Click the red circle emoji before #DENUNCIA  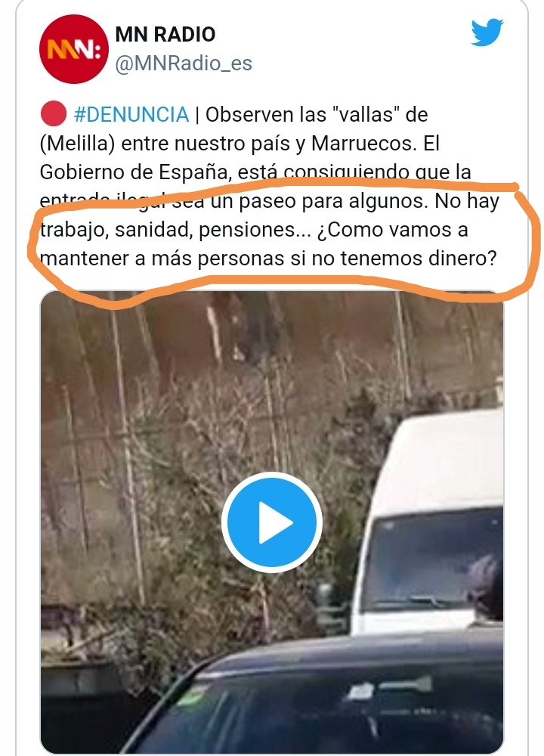coord(53,114)
